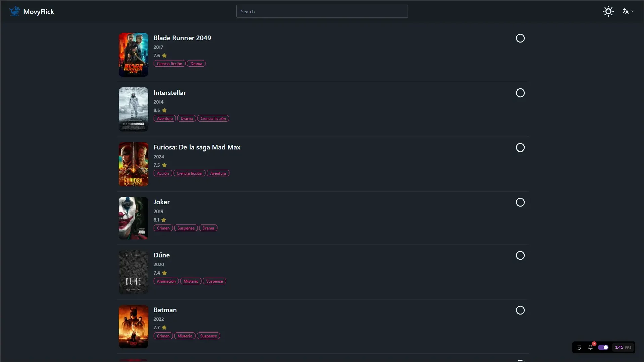Click the year 2014 under Interstellar
The height and width of the screenshot is (362, 644).
pyautogui.click(x=158, y=102)
